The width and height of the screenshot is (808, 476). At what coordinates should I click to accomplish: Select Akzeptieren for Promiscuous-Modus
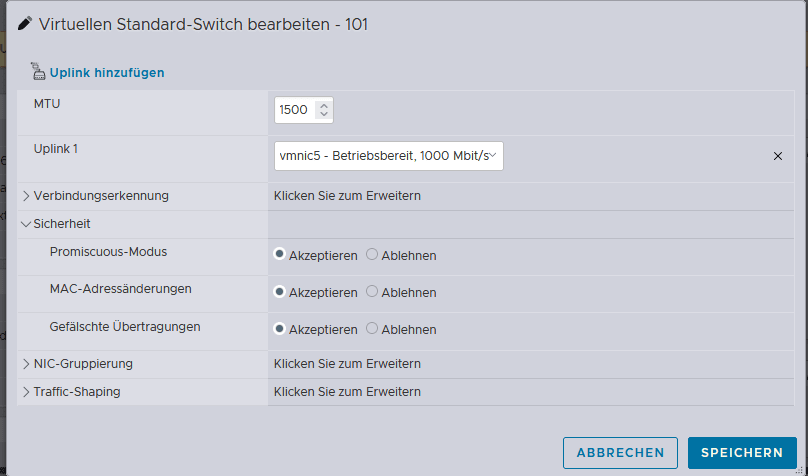pyautogui.click(x=279, y=254)
